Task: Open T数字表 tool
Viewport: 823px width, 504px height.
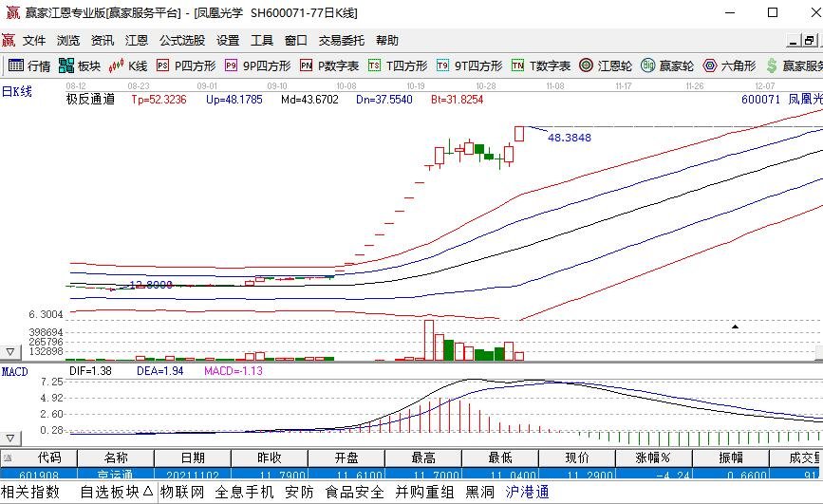Action: pyautogui.click(x=541, y=65)
